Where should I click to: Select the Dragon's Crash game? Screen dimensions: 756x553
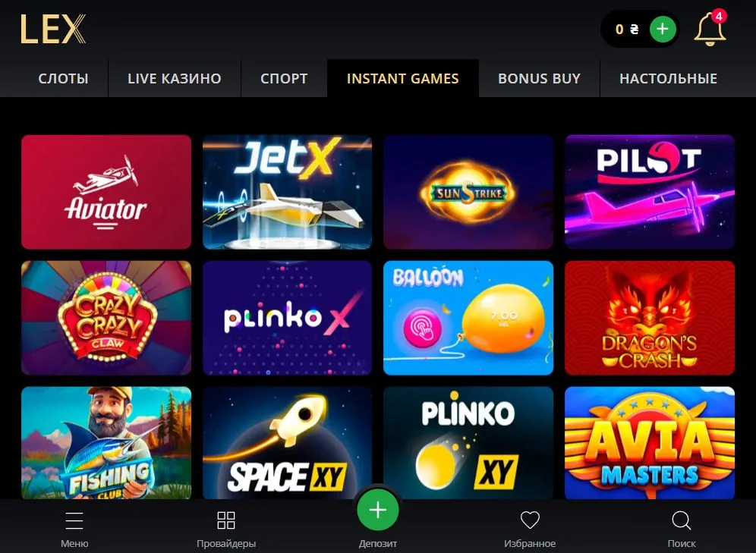(x=650, y=318)
